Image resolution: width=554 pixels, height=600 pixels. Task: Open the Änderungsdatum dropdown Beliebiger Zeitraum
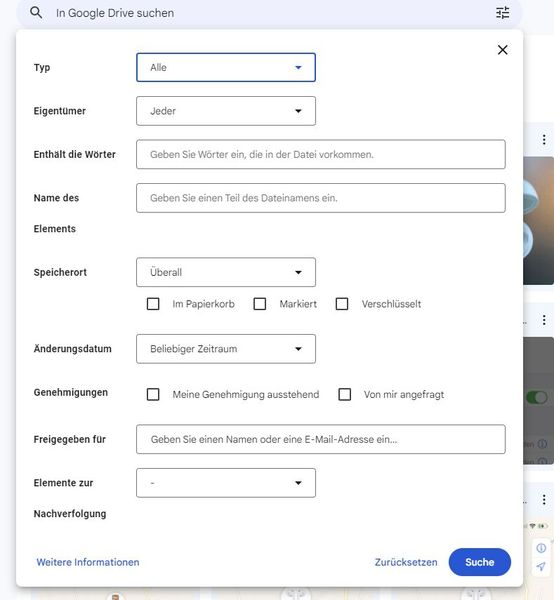(226, 349)
